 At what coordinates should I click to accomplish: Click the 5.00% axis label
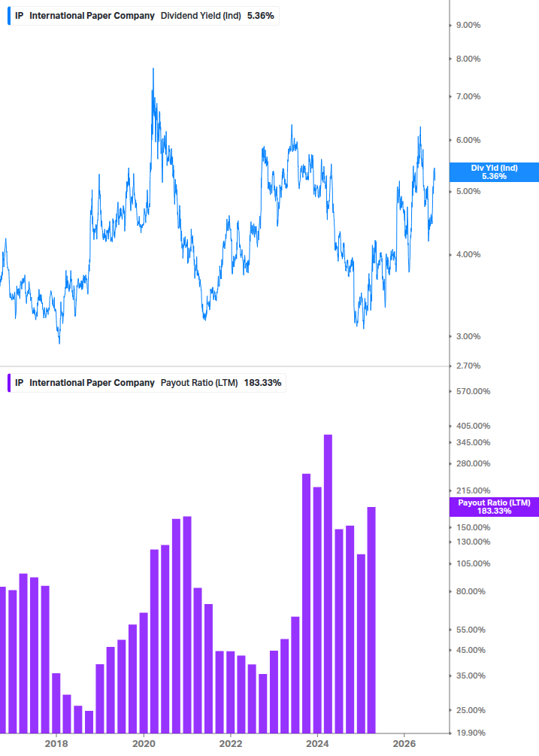click(468, 191)
